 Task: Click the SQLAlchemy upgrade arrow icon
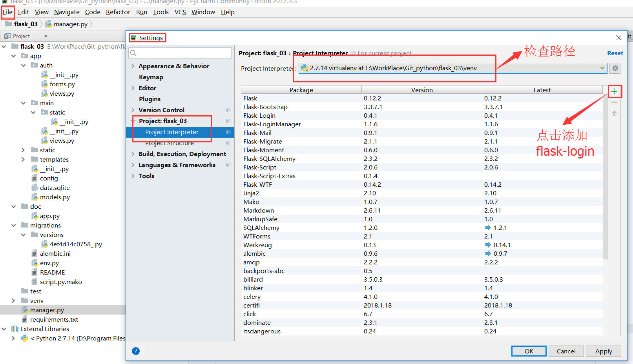(x=488, y=227)
